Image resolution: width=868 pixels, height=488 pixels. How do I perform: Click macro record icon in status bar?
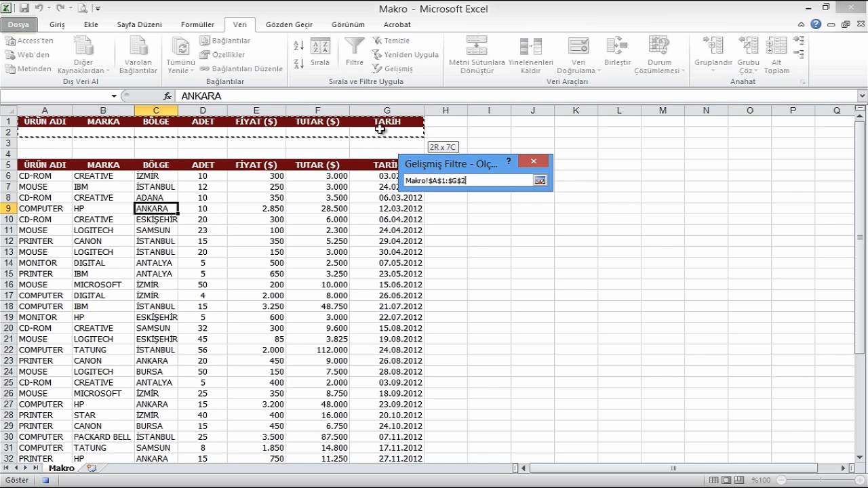point(45,481)
